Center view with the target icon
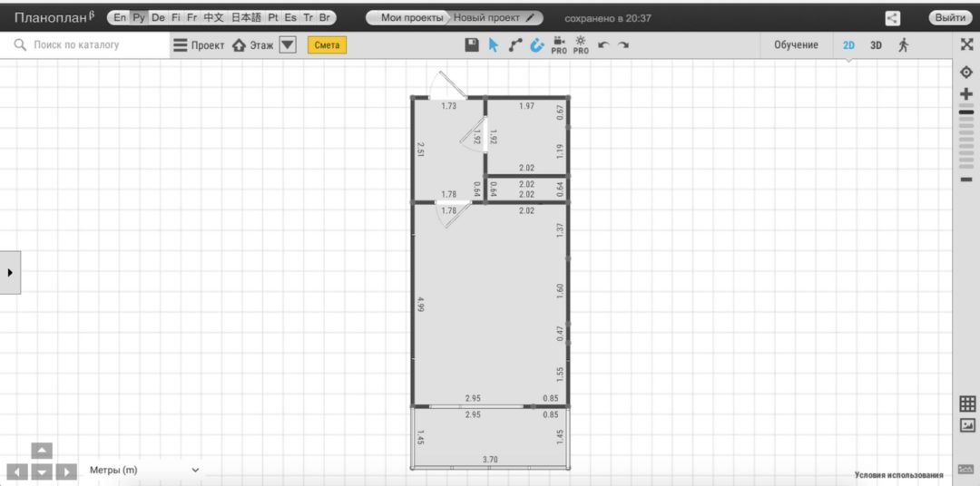 pos(966,73)
